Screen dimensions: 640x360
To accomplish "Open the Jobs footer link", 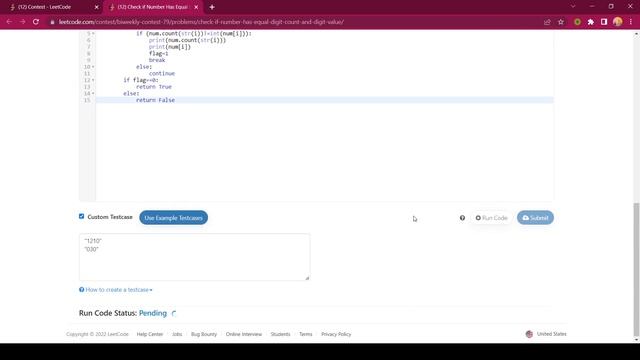I will [177, 334].
